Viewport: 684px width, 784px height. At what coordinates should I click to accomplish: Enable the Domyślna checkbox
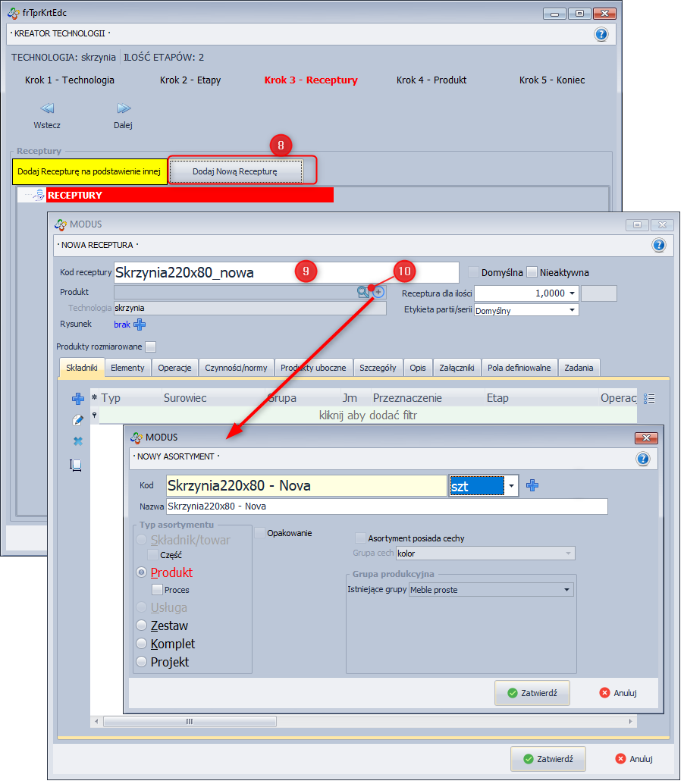pyautogui.click(x=474, y=272)
